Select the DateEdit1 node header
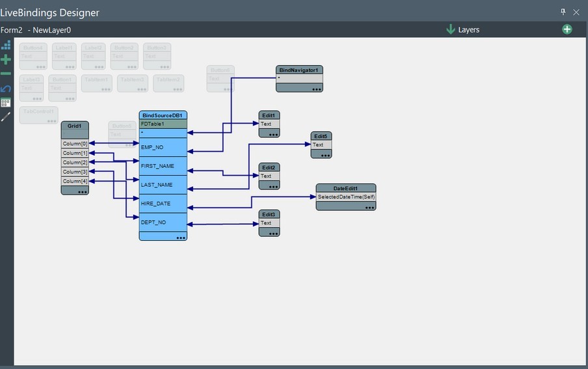 coord(346,189)
